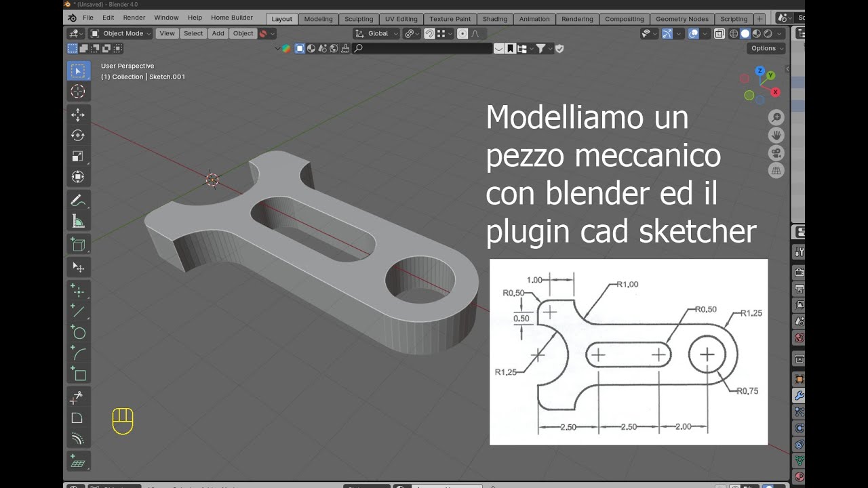
Task: Toggle X-ray mode button
Action: [719, 33]
